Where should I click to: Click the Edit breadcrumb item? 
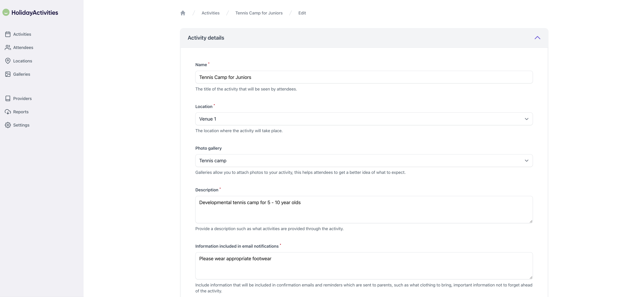point(302,13)
